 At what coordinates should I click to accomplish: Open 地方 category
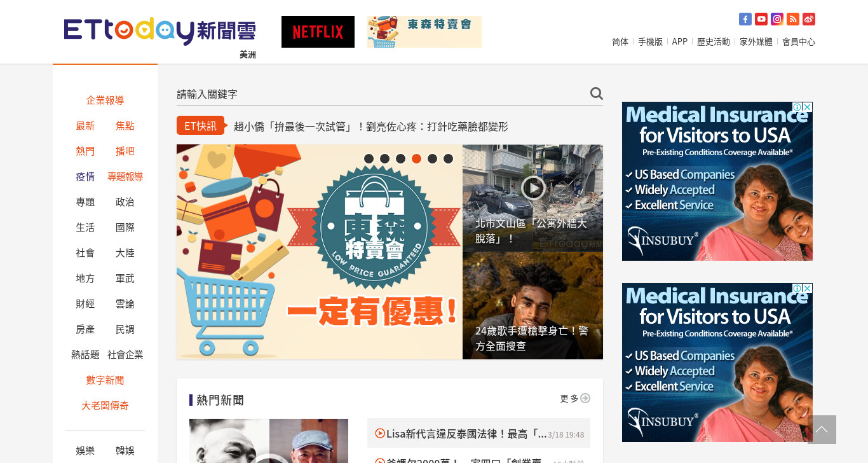point(85,279)
